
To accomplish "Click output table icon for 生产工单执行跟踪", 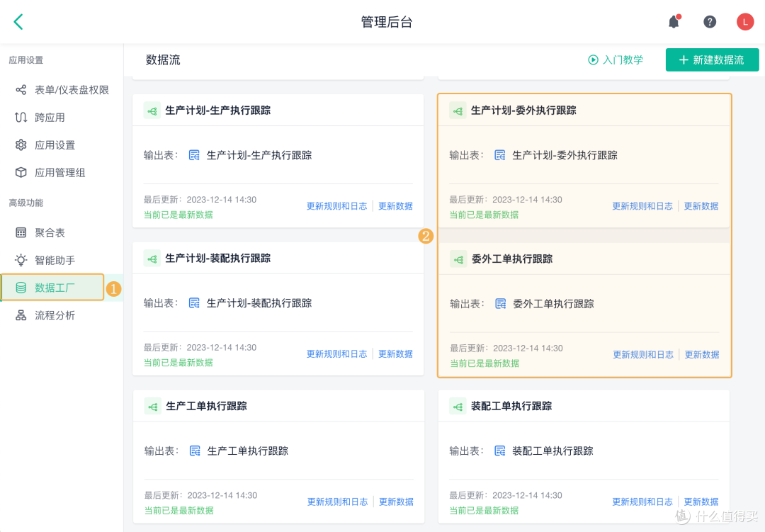I will [x=195, y=451].
